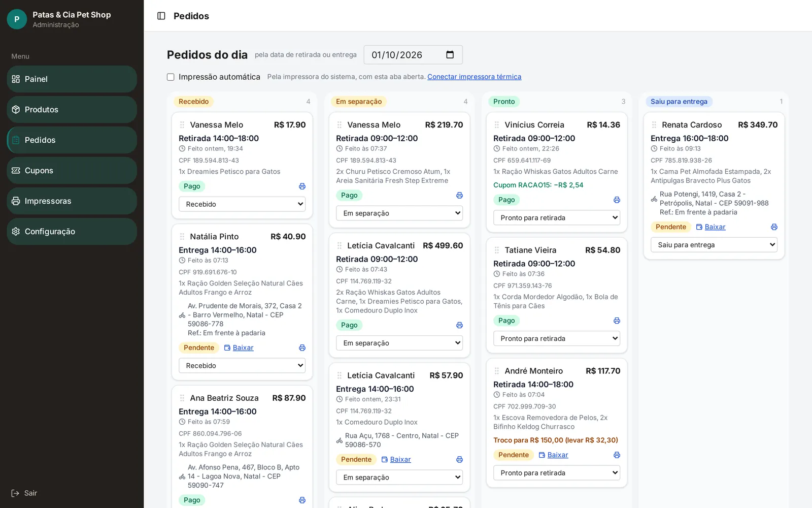Open Cupons menu item
812x508 pixels.
click(72, 171)
